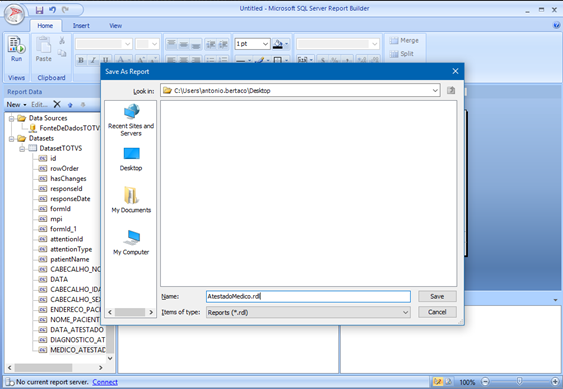563x389 pixels.
Task: Collapse the Datasets tree node
Action: (x=12, y=138)
